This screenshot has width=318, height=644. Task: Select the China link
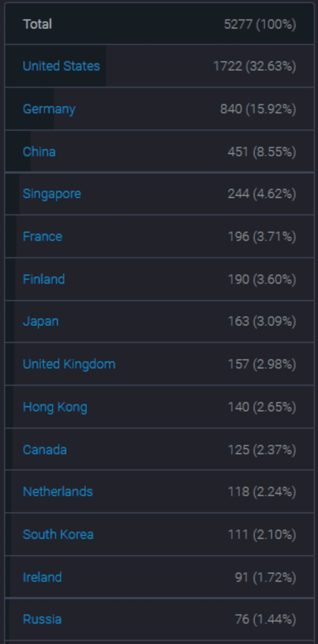(39, 152)
